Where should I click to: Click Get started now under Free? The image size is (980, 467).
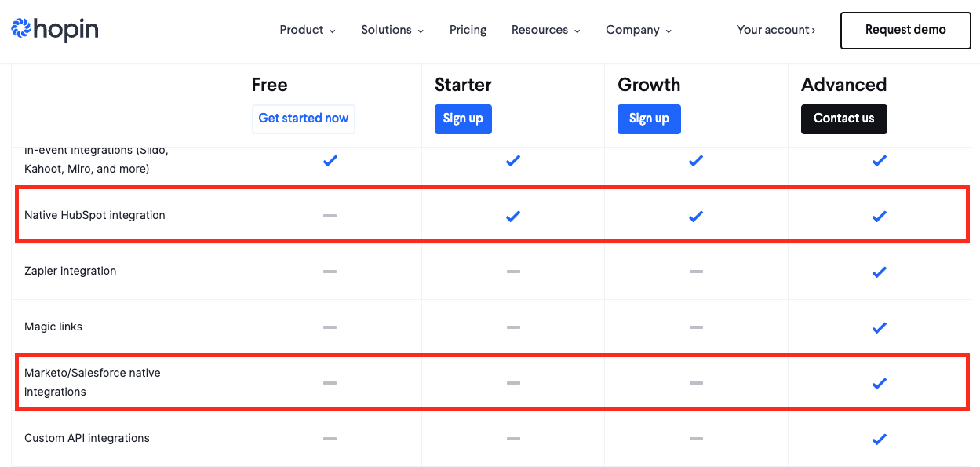point(303,119)
